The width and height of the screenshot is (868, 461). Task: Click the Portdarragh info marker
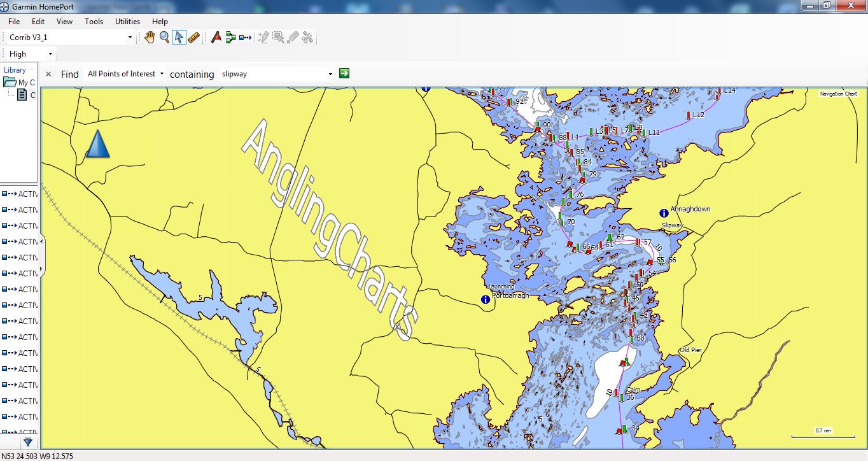tap(486, 299)
